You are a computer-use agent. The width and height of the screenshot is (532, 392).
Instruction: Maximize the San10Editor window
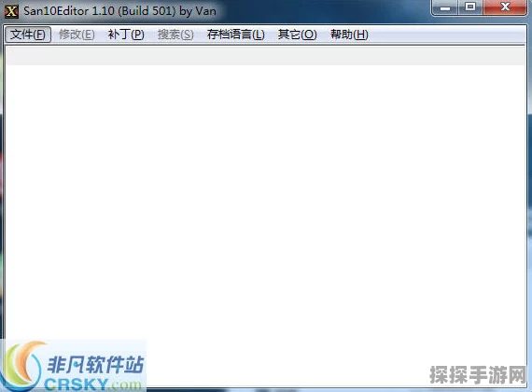click(x=470, y=7)
